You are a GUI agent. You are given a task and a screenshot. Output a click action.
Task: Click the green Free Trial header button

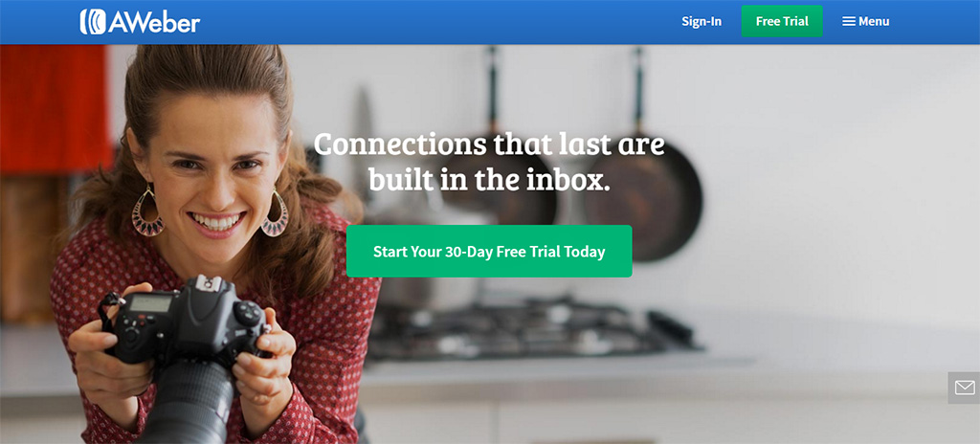[782, 21]
